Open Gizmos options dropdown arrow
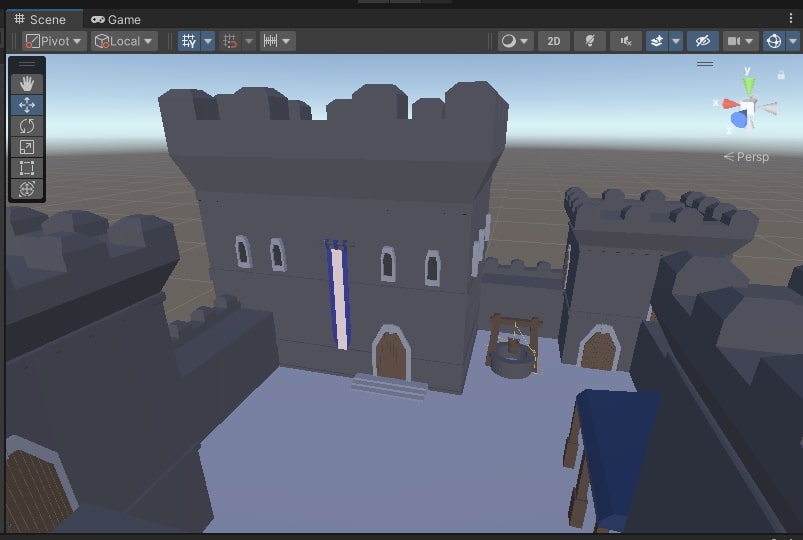Screen dimensions: 803x540 pyautogui.click(x=793, y=41)
